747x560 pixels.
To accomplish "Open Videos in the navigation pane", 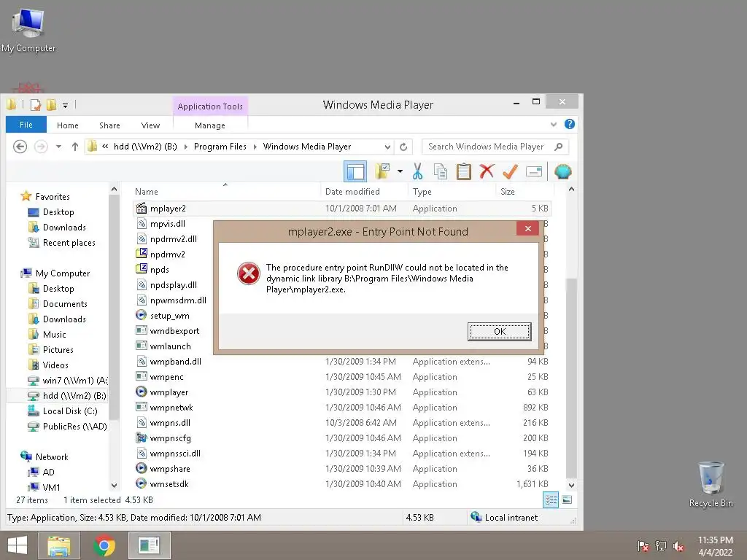I will click(55, 365).
